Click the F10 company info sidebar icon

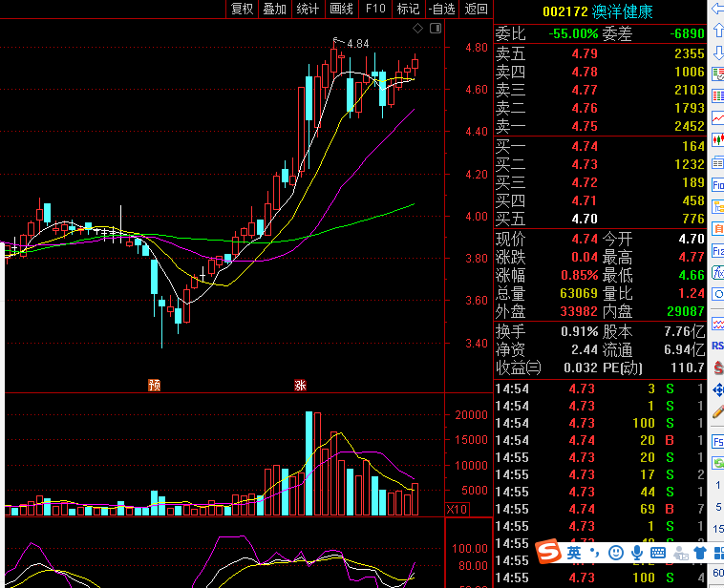718,185
